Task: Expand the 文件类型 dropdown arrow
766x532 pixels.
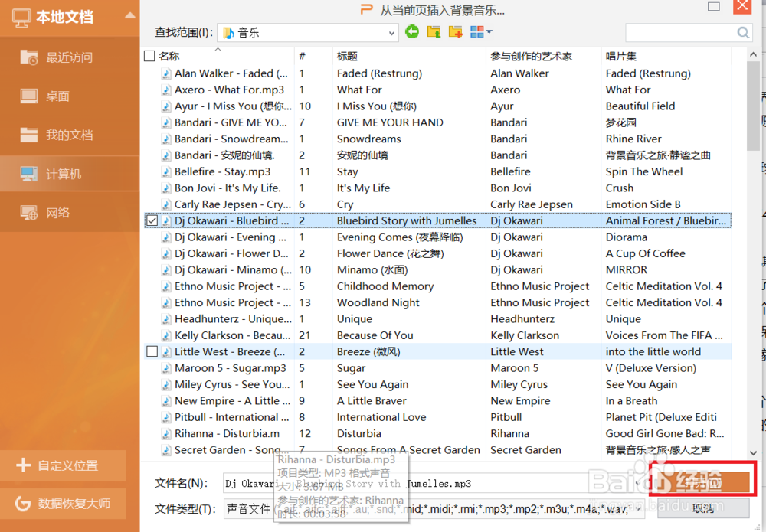Action: [639, 509]
